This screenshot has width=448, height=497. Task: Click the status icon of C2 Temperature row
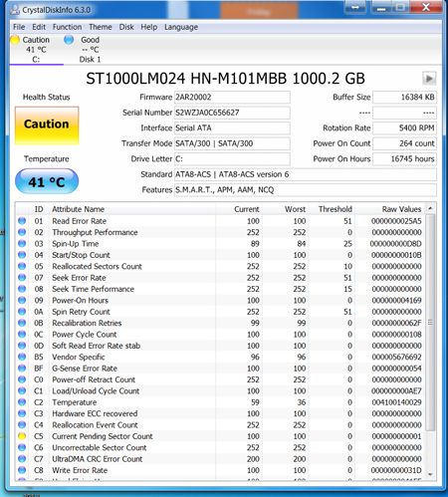22,402
